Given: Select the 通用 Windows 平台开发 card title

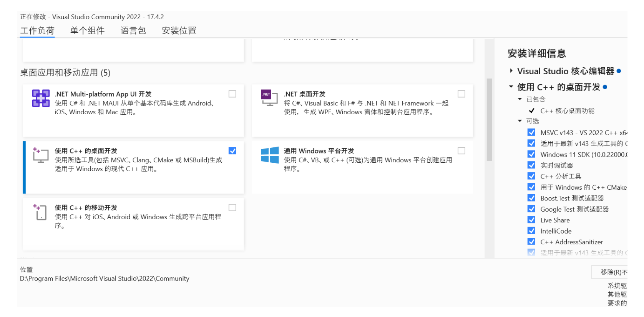Looking at the screenshot, I should (x=319, y=151).
